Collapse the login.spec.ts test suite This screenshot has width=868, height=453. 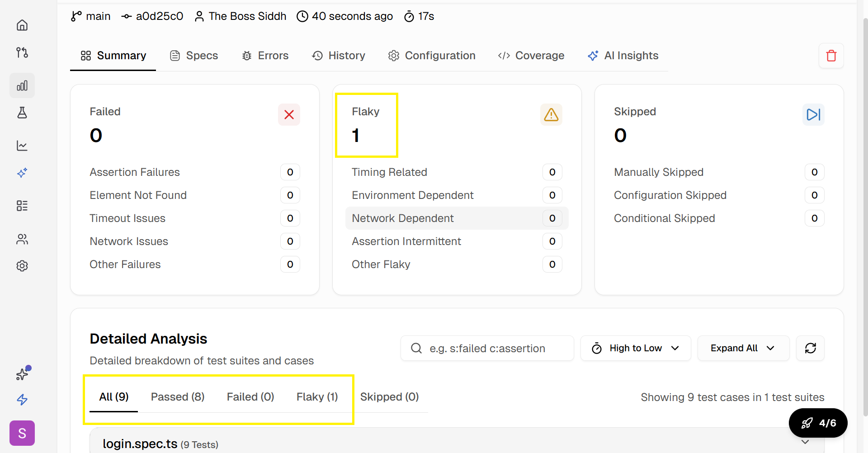[805, 442]
